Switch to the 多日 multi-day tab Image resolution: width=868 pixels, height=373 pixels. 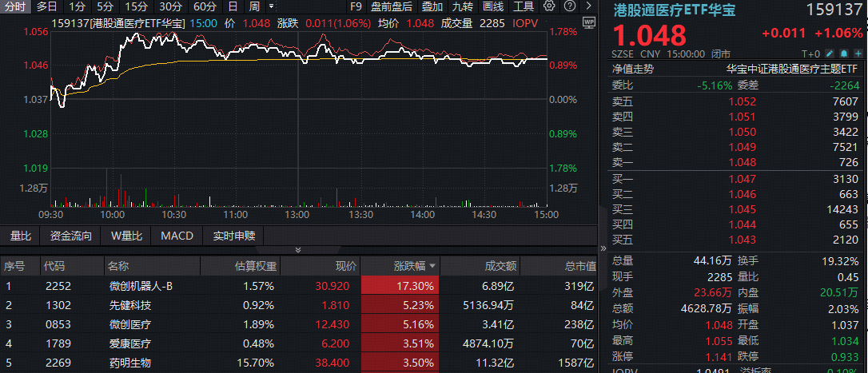(x=46, y=6)
